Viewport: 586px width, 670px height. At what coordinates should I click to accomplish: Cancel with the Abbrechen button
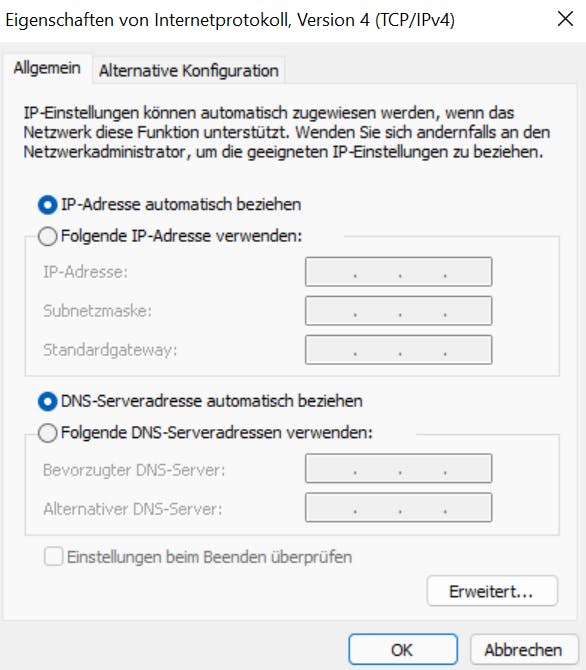click(523, 649)
